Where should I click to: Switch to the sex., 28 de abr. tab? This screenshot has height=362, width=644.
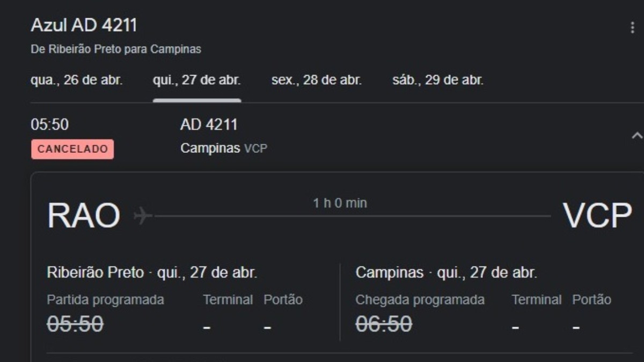tap(316, 80)
